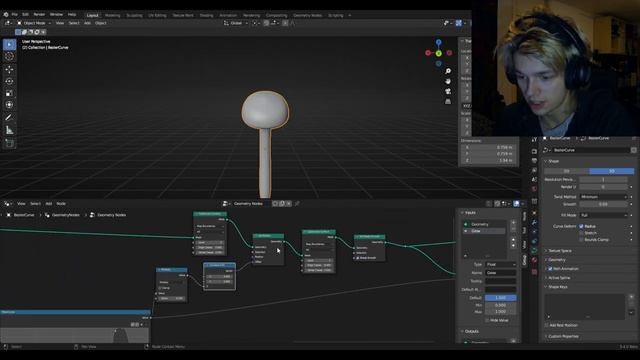Viewport: 640px width, 360px height.
Task: Click add shape key plus button
Action: [631, 297]
